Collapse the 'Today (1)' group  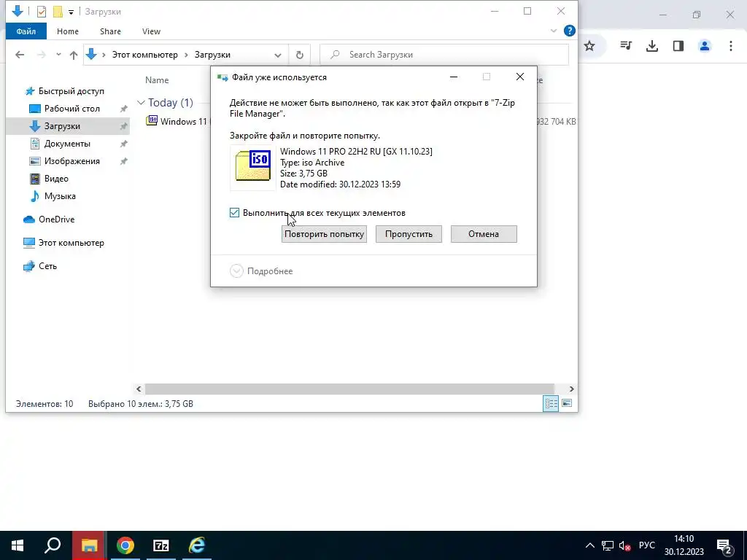pyautogui.click(x=141, y=102)
